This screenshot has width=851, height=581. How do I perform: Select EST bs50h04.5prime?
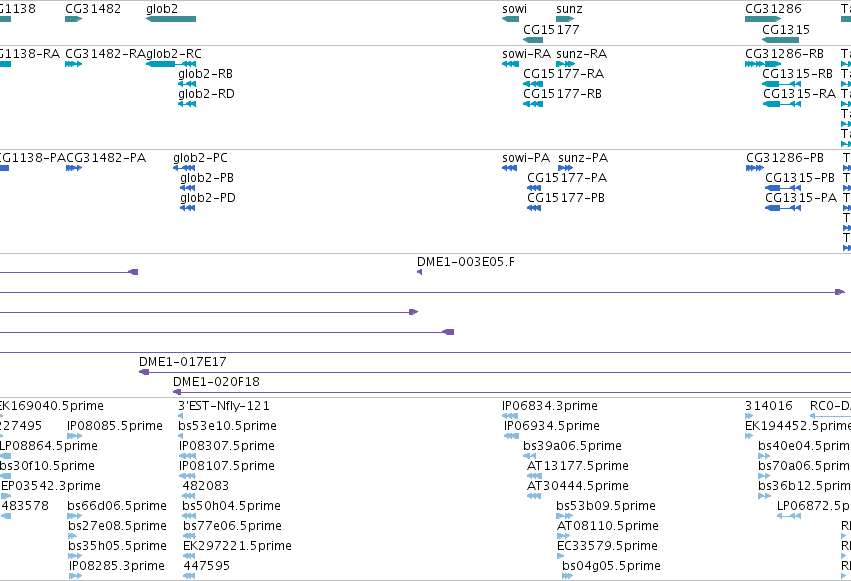[188, 516]
